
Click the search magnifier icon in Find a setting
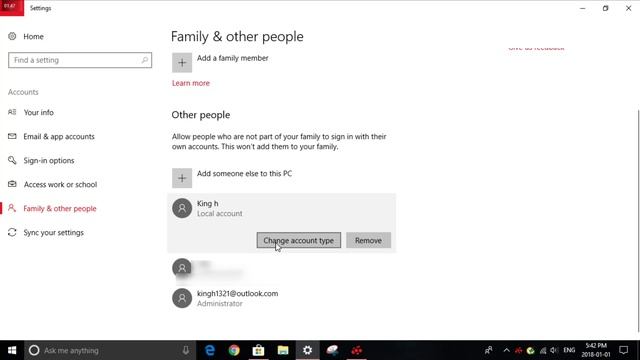click(x=144, y=60)
